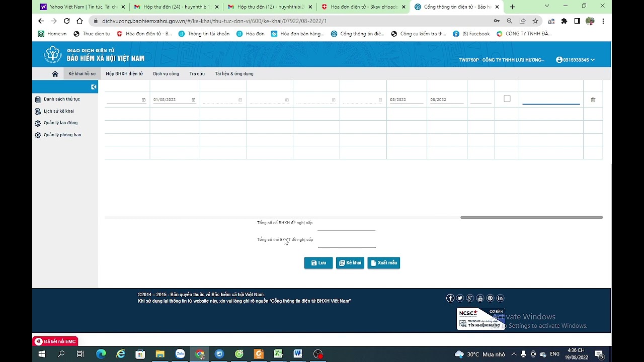Click the browser address bar URL
This screenshot has width=644, height=362.
214,21
